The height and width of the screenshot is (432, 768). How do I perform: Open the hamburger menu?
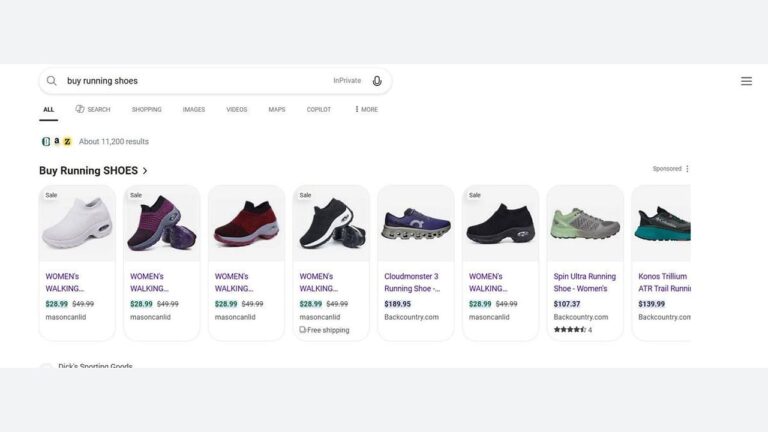pos(746,81)
